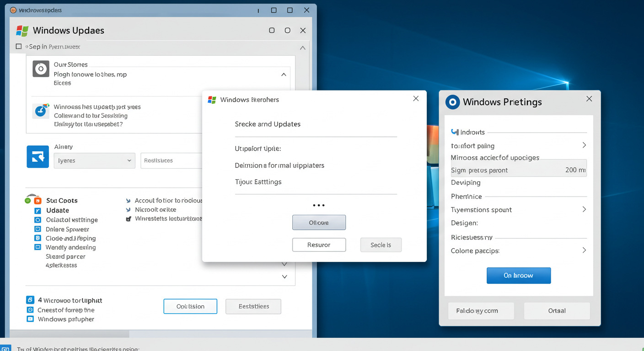Click the Resitsuces input field

pos(171,160)
